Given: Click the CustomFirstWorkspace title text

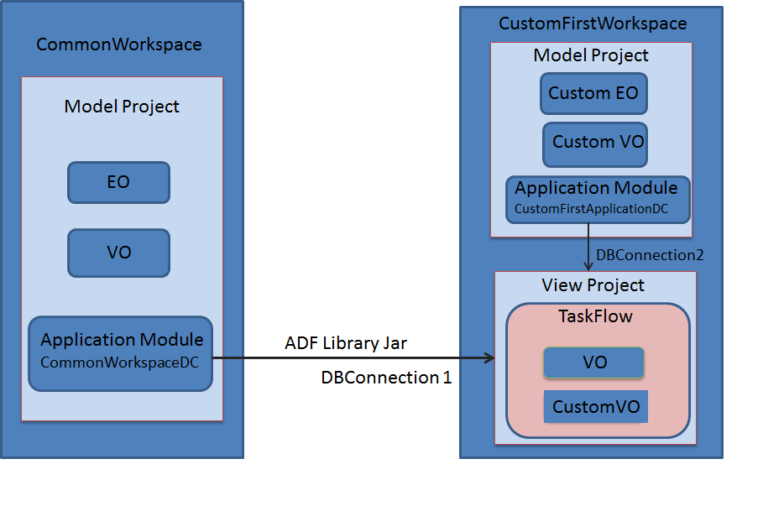Looking at the screenshot, I should pyautogui.click(x=593, y=23).
